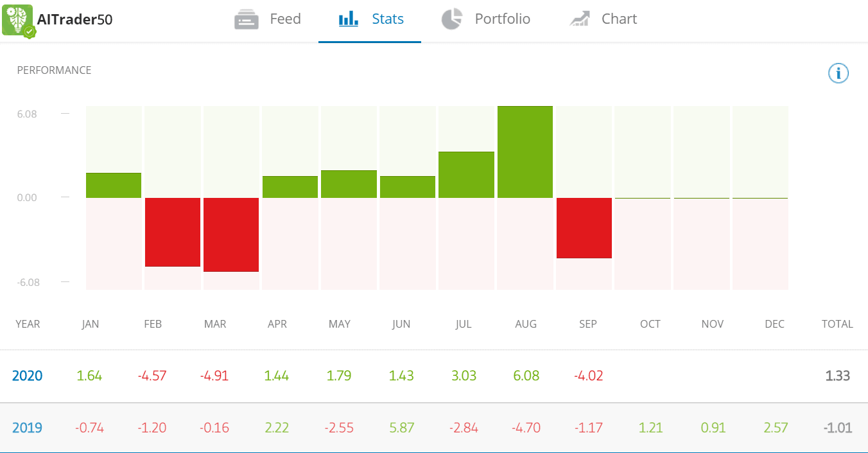The height and width of the screenshot is (453, 868).
Task: Click the Chart trend arrow icon
Action: 580,19
